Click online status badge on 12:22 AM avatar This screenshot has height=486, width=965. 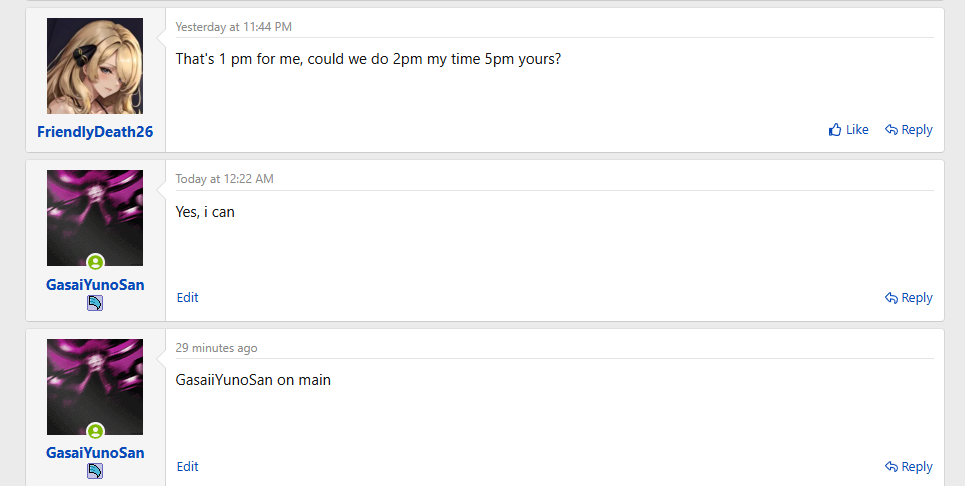point(95,263)
